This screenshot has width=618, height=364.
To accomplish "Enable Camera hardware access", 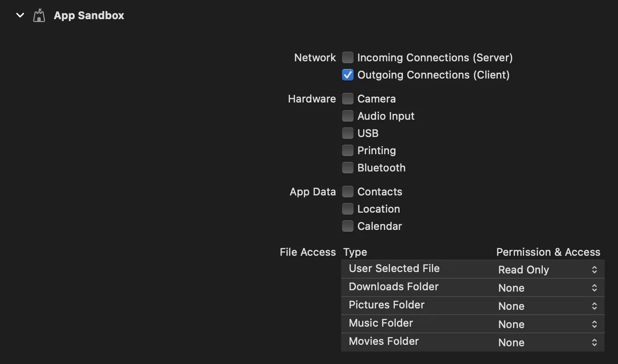I will tap(348, 99).
